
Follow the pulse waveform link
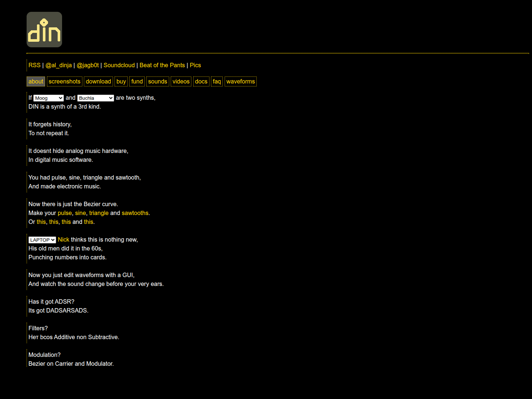(65, 213)
